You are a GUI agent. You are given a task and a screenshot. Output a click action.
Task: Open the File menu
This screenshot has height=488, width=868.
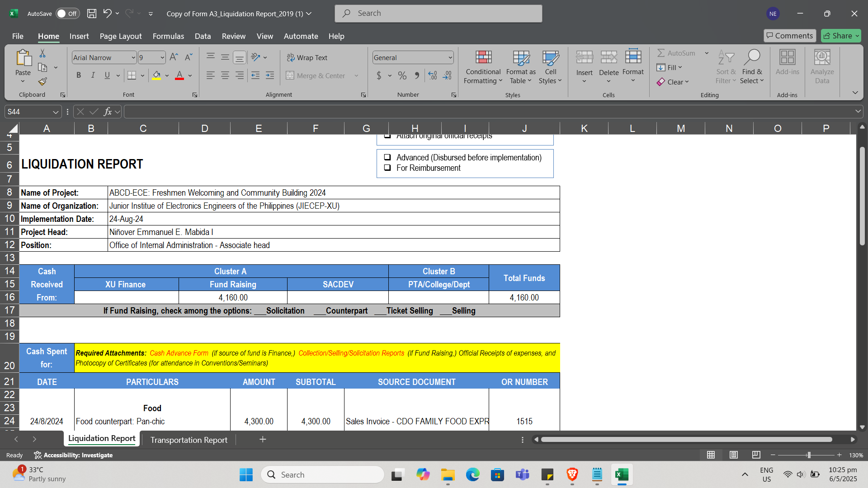click(x=18, y=36)
